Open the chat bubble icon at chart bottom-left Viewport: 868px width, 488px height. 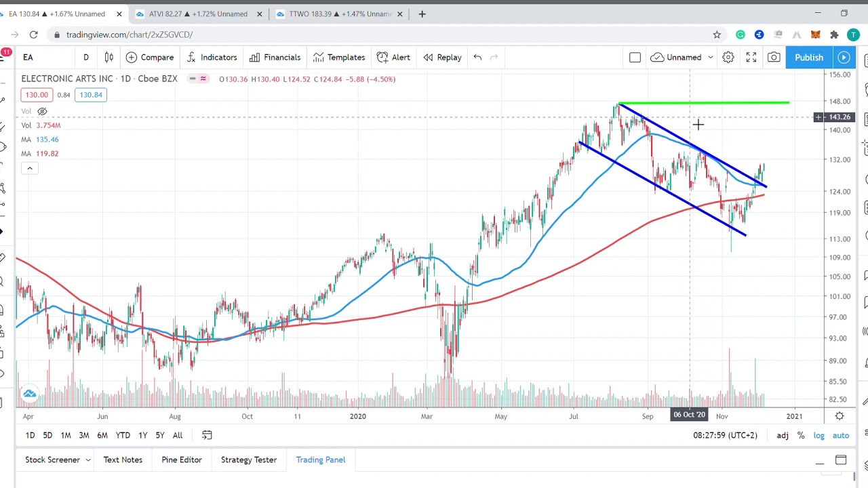click(29, 394)
